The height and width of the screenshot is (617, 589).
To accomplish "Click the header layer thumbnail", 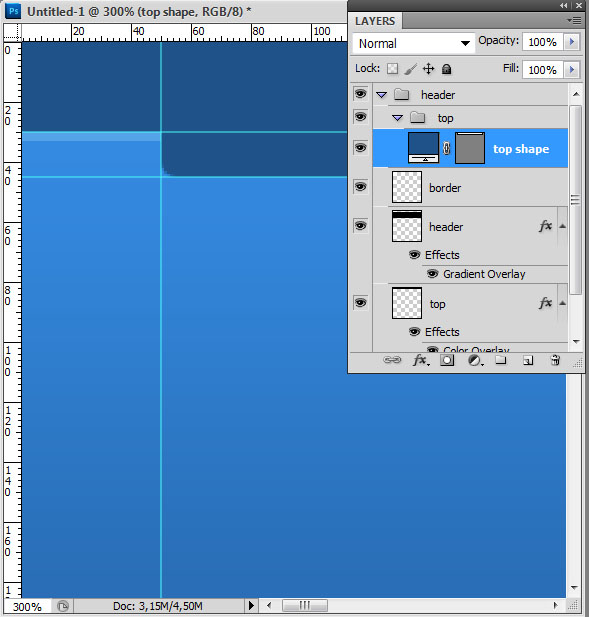I will [407, 226].
